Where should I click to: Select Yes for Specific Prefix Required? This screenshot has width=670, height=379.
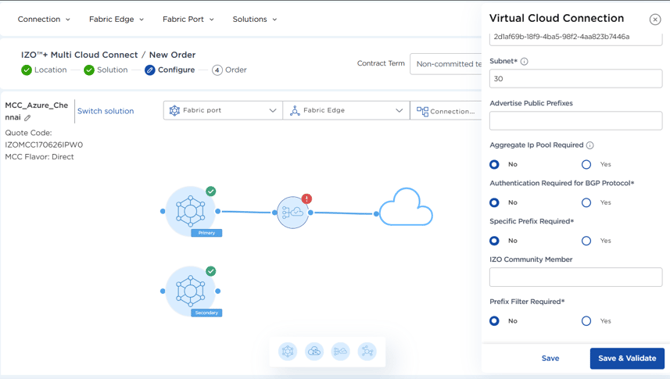pos(586,241)
